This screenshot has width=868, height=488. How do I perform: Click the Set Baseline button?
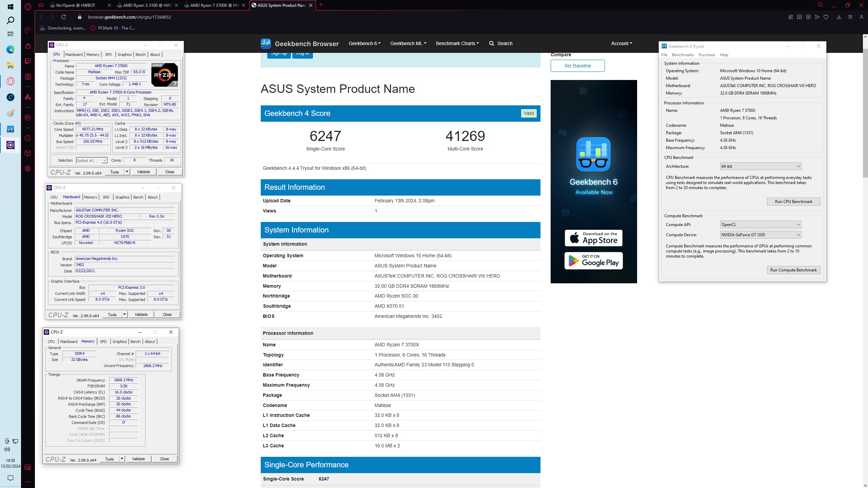pyautogui.click(x=577, y=66)
